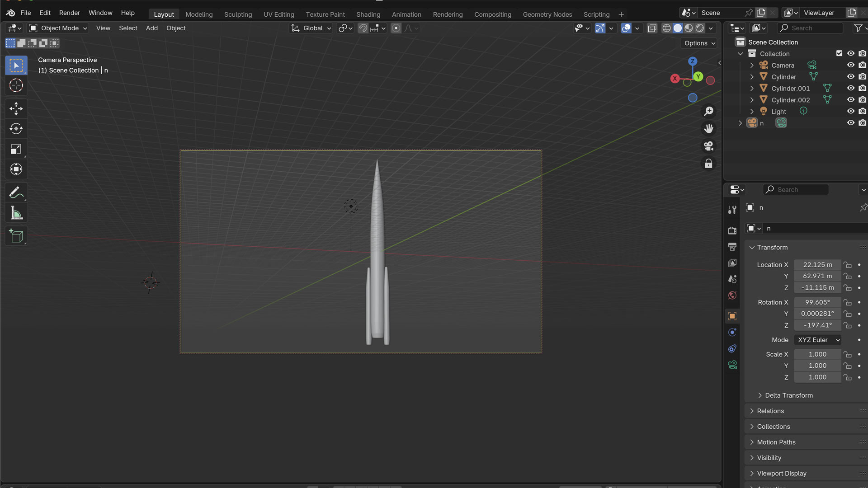Select the Add Cube tool
Viewport: 868px width, 488px height.
pos(16,236)
